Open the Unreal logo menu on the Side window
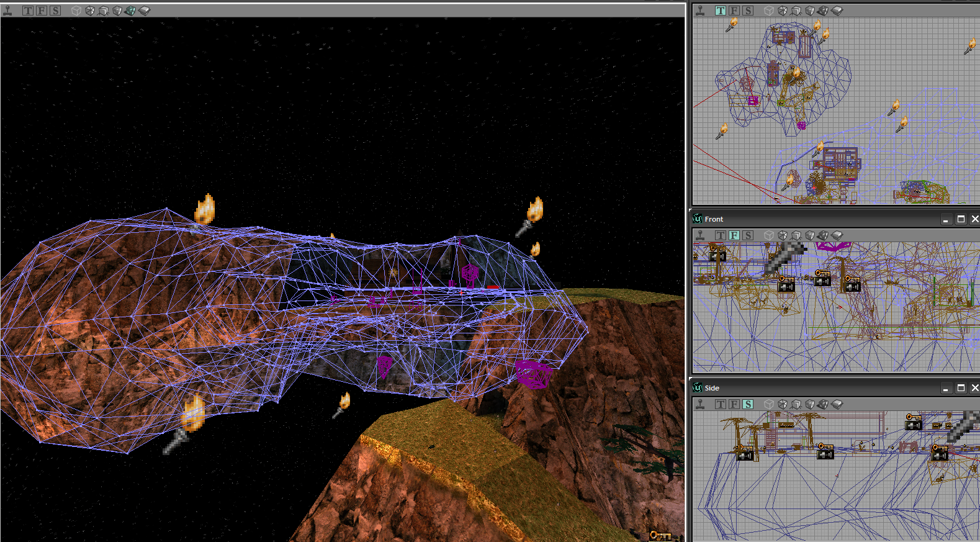The width and height of the screenshot is (980, 542). tap(698, 387)
